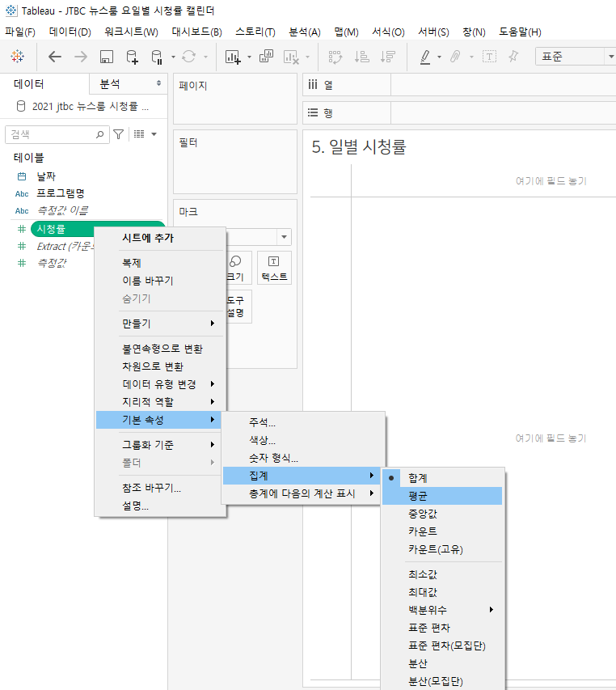Open dropdown arrow next to new worksheet icon
The height and width of the screenshot is (690, 616).
[x=249, y=57]
